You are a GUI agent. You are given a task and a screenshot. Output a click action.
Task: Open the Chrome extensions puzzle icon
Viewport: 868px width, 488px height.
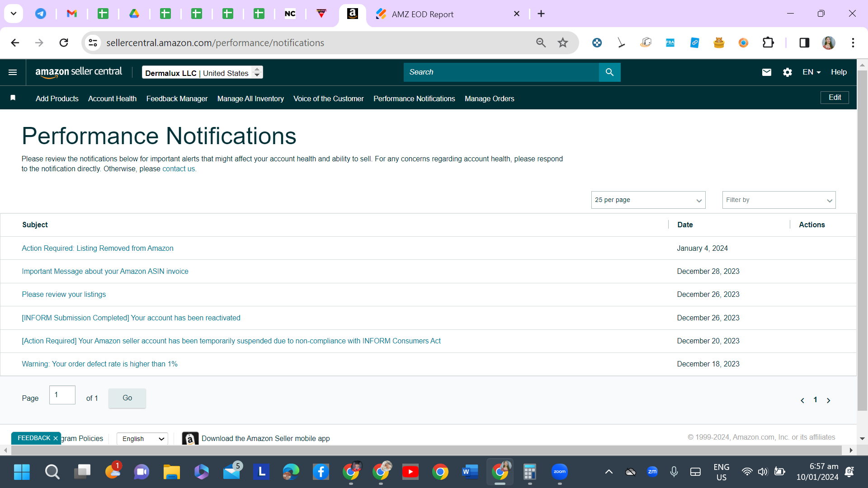(x=768, y=43)
